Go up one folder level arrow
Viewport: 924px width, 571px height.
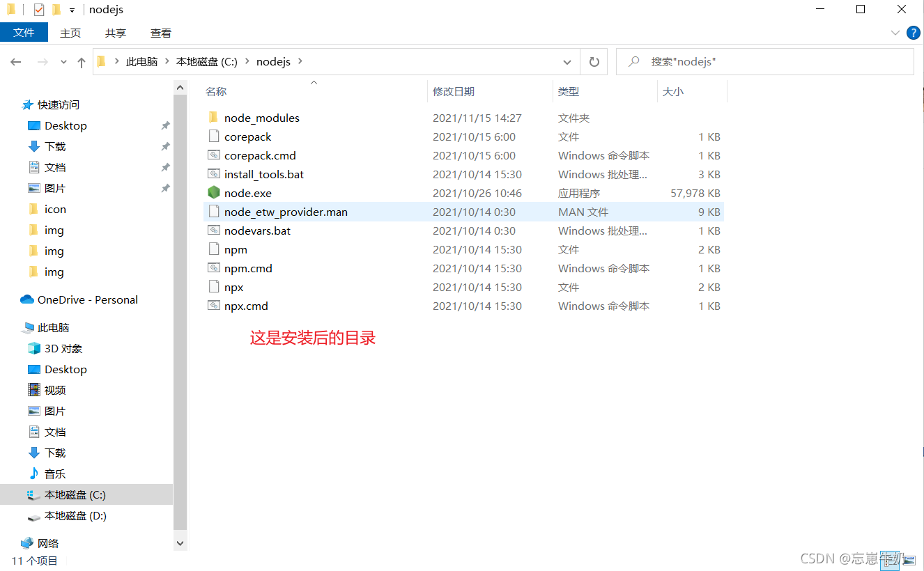tap(82, 62)
